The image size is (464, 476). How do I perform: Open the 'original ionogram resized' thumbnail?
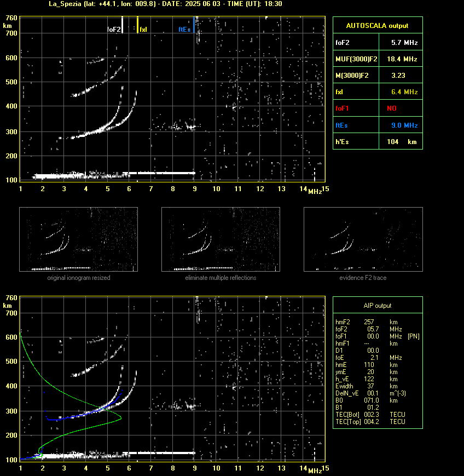tap(79, 239)
